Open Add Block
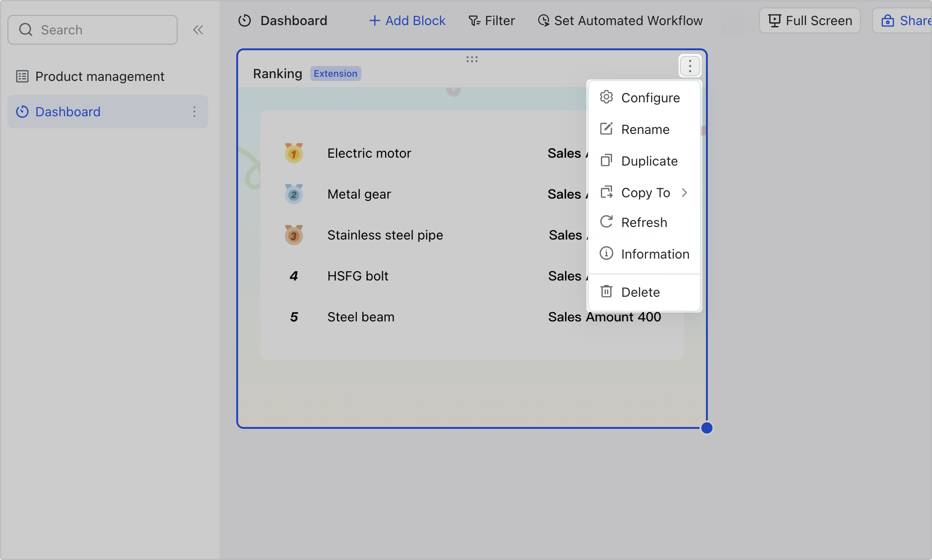 coord(407,20)
